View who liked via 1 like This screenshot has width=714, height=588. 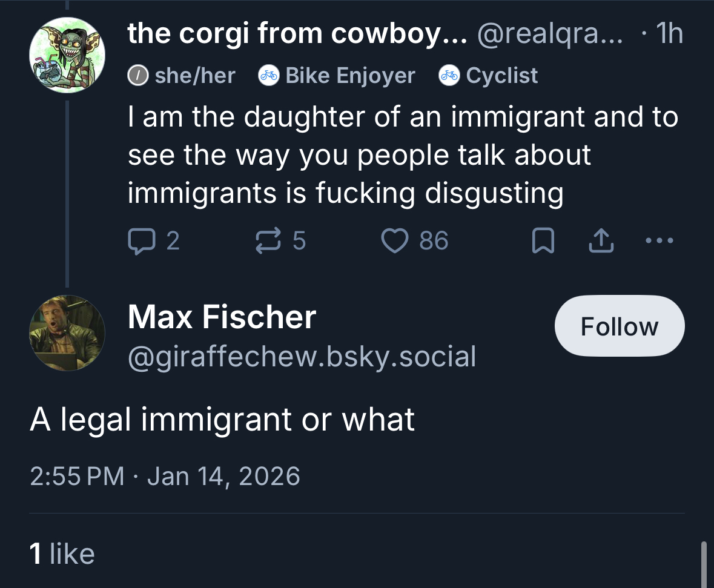[62, 554]
